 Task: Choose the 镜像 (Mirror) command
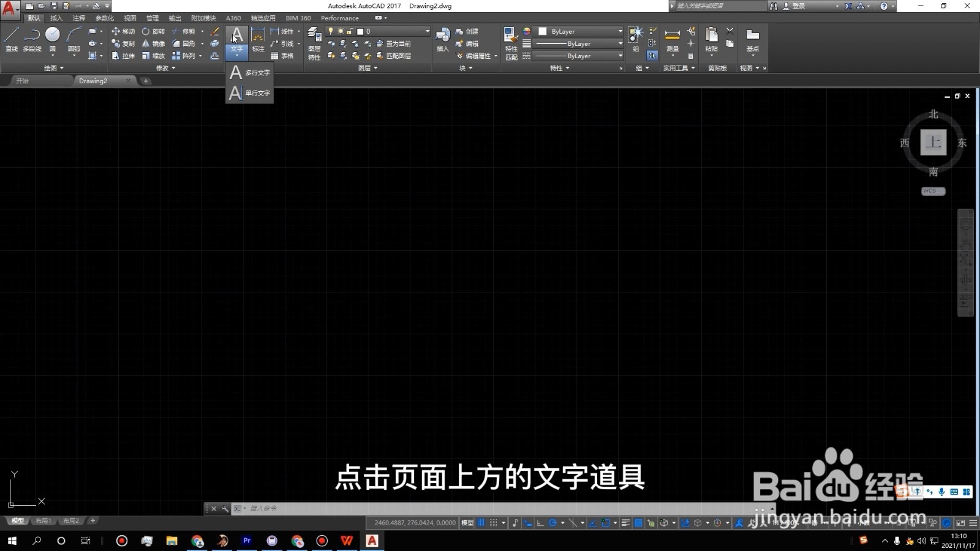(153, 43)
